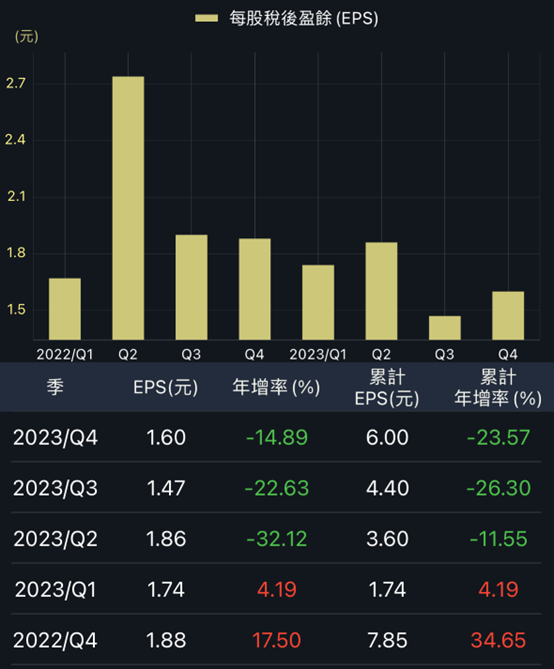Click cumulative EPS value 6.00
The width and height of the screenshot is (554, 669).
[x=387, y=438]
